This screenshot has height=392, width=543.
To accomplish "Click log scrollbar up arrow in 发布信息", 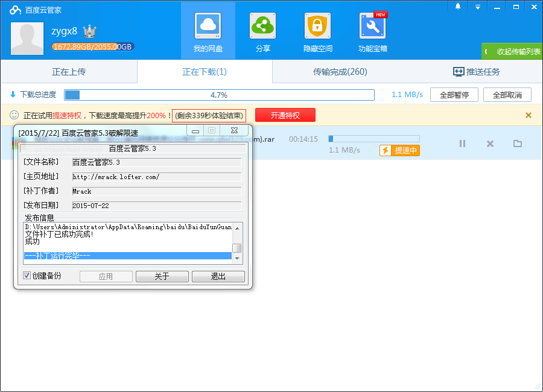I will [237, 228].
